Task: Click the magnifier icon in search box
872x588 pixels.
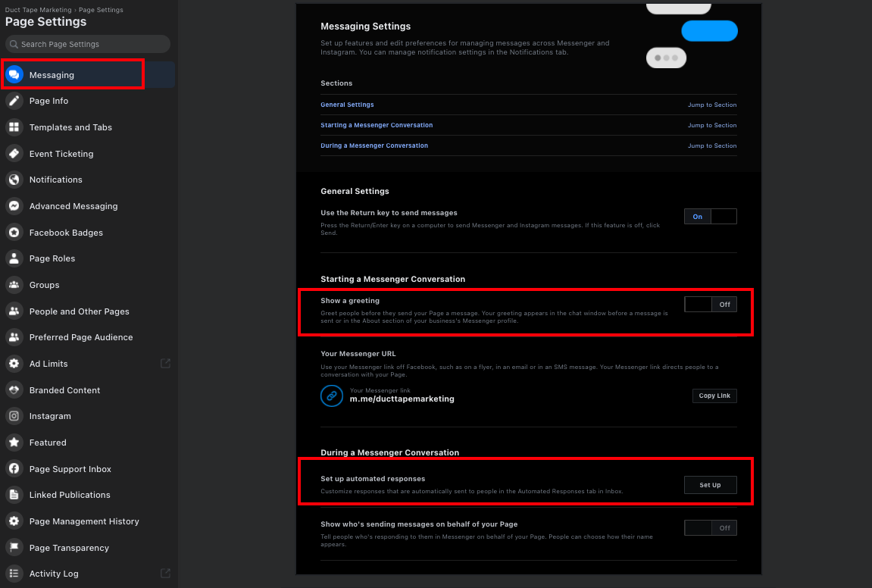Action: tap(14, 44)
